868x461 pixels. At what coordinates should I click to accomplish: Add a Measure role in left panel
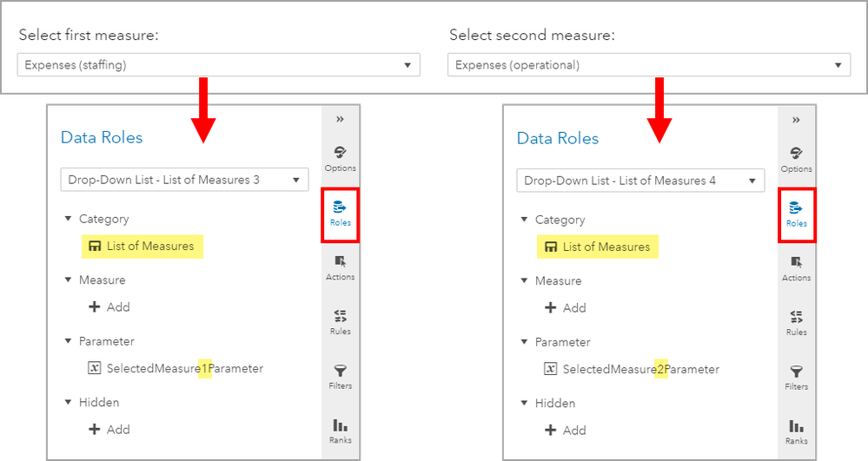109,306
